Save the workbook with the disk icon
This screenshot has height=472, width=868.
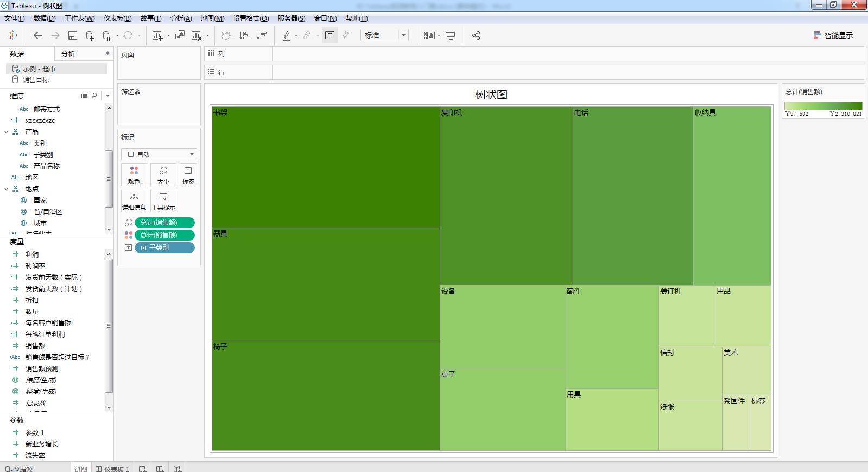tap(72, 35)
